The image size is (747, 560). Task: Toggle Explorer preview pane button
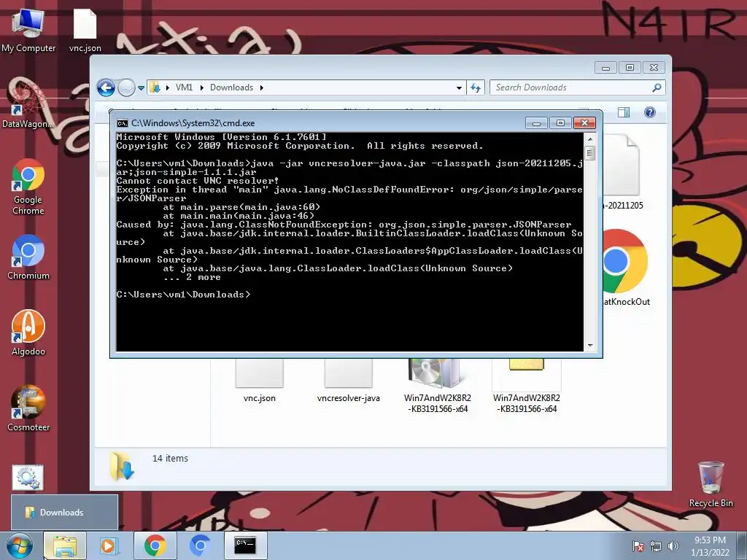[623, 112]
